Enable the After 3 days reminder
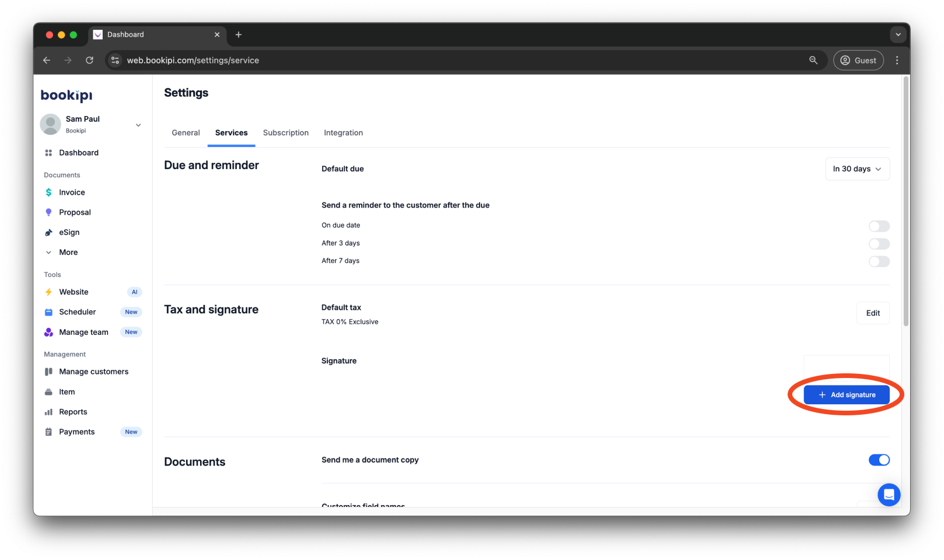Viewport: 944px width, 560px height. click(879, 243)
